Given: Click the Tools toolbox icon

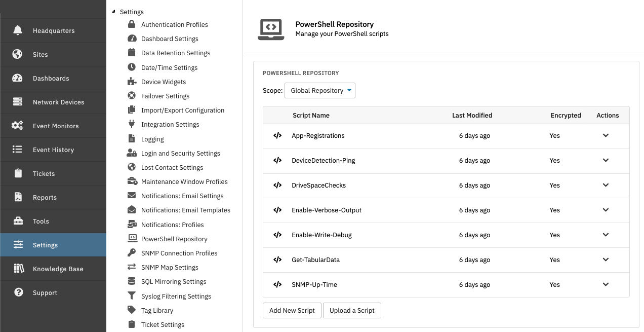Looking at the screenshot, I should [x=18, y=221].
